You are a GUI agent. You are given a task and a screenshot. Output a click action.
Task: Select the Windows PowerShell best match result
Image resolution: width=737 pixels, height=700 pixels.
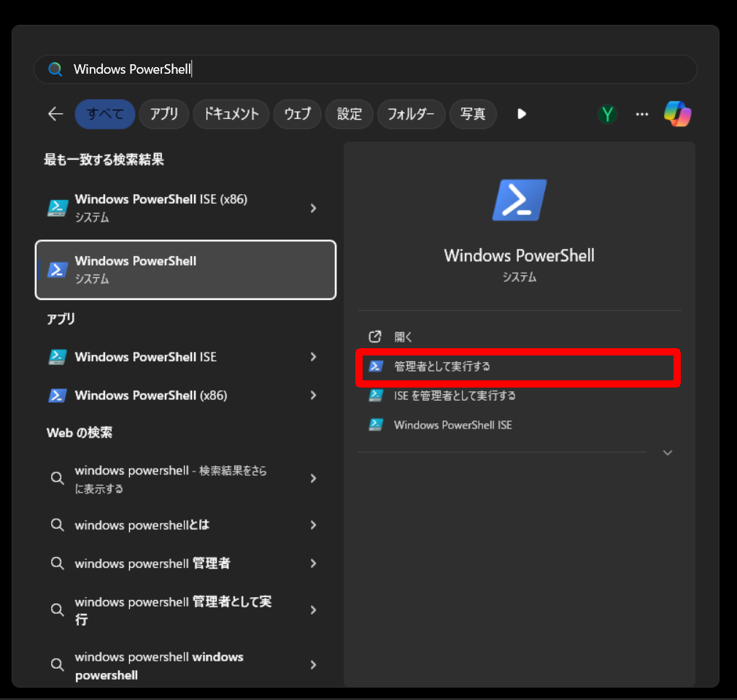tap(185, 270)
